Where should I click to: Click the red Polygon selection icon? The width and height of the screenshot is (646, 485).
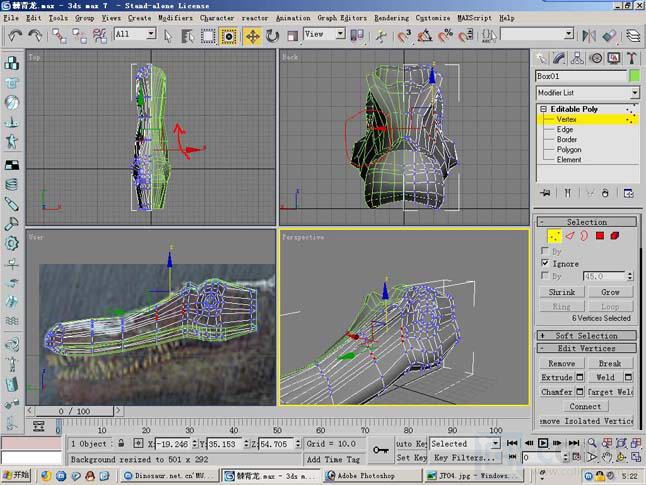click(600, 236)
